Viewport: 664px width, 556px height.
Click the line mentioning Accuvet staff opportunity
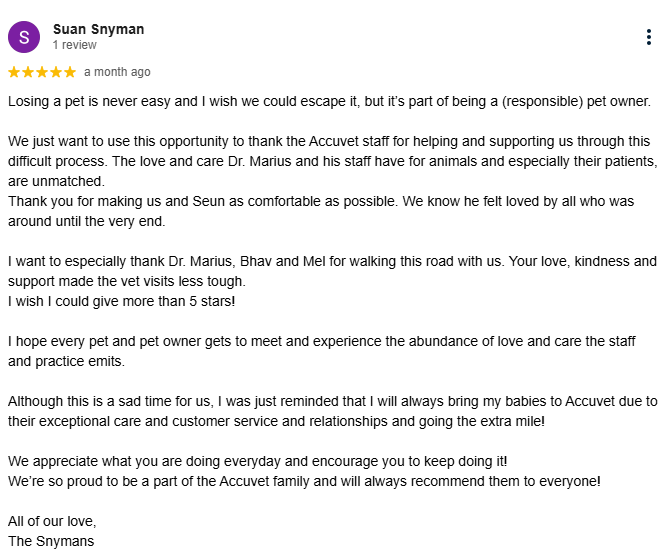pos(329,141)
